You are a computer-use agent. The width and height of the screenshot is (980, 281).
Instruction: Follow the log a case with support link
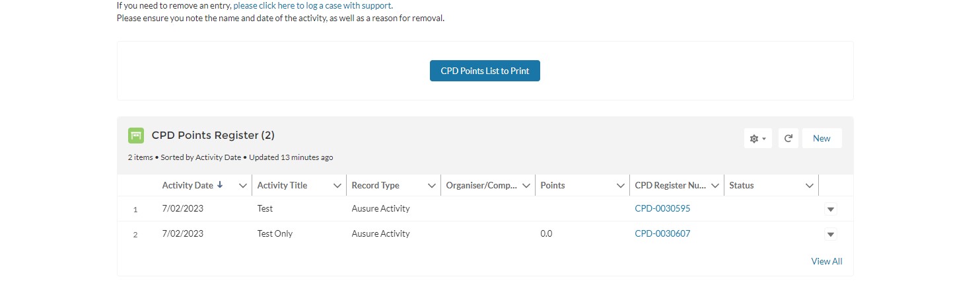[x=313, y=6]
